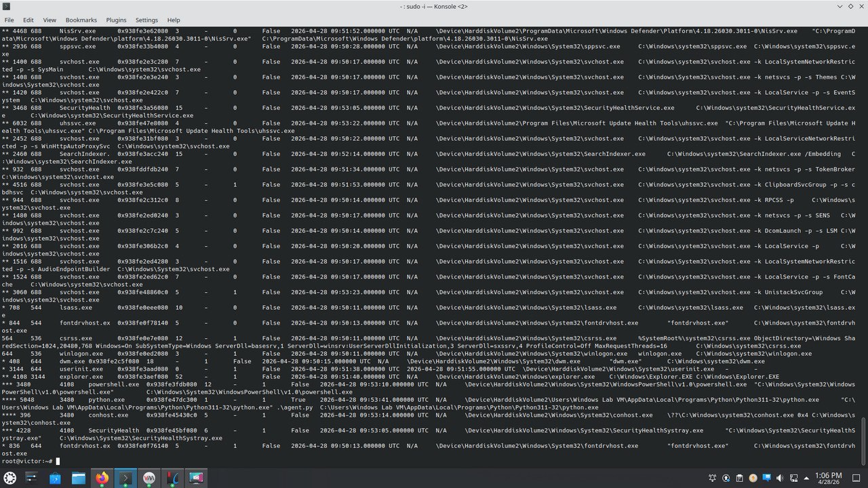Click the root@victor shell prompt
Image resolution: width=868 pixels, height=488 pixels.
pyautogui.click(x=26, y=461)
